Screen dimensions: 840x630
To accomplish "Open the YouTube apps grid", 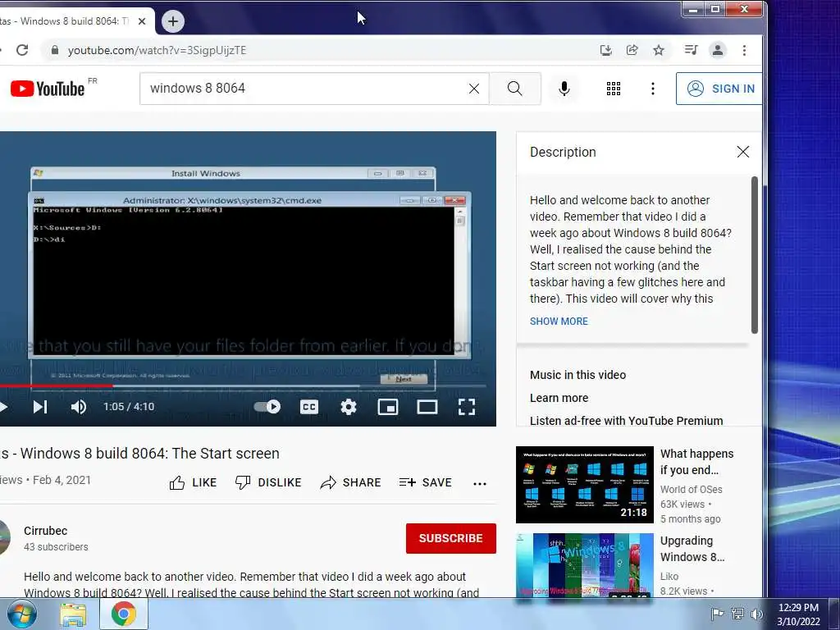I will coord(614,89).
